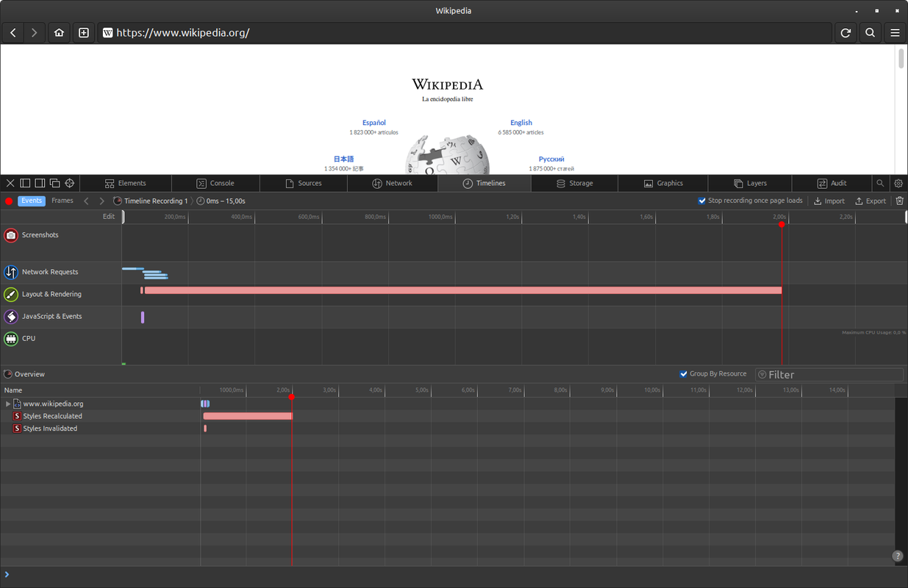Viewport: 908px width, 588px height.
Task: Focus the Filter field
Action: click(x=829, y=375)
